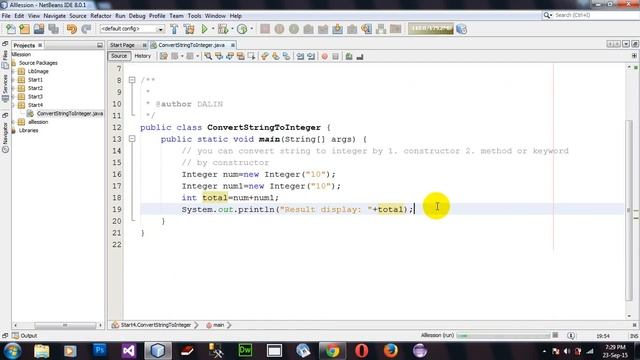
Task: Click the red Start Macro Recording icon
Action: click(x=324, y=56)
